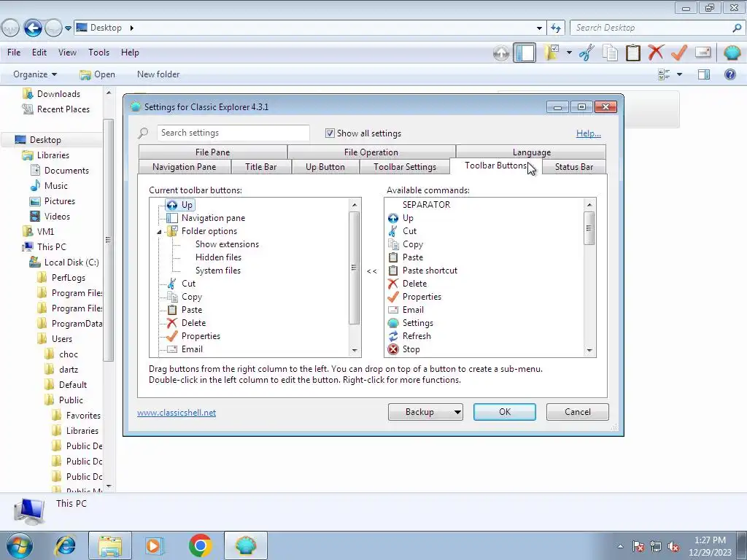Viewport: 747px width, 560px height.
Task: Open the Toolbar Settings tab
Action: 404,167
